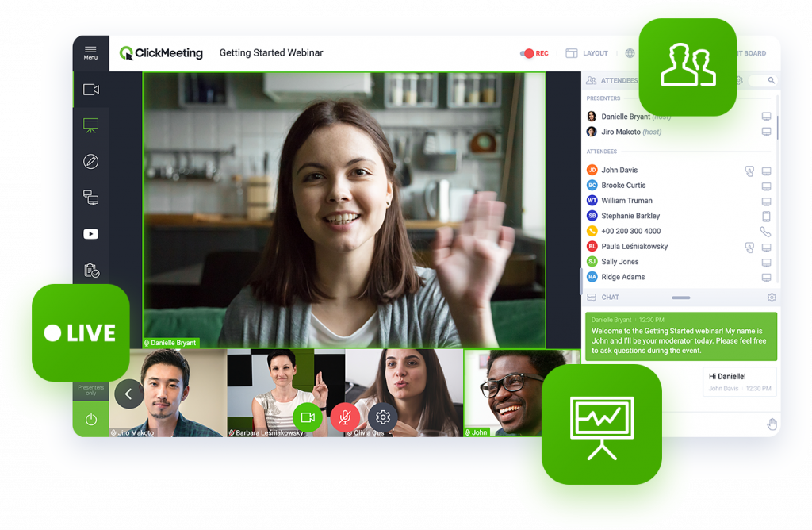Open the Whiteboard pencil tool

pos(91,162)
